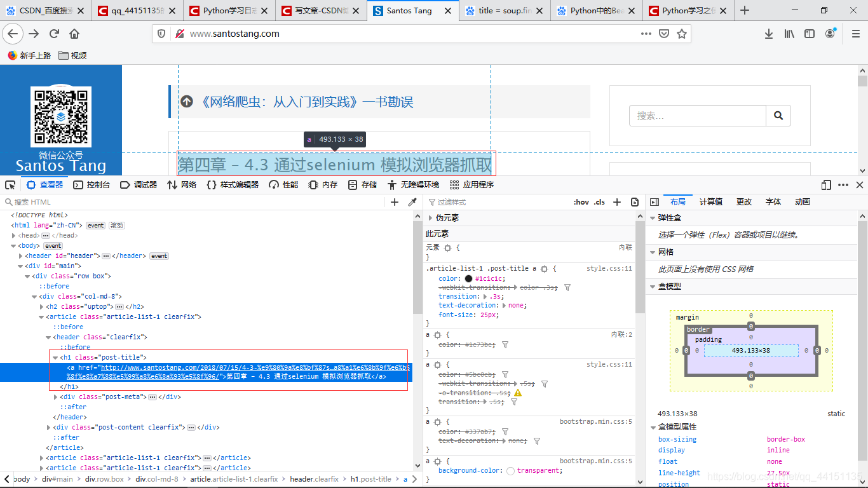
Task: Toggle print media simulation icon in Rules panel
Action: point(635,202)
